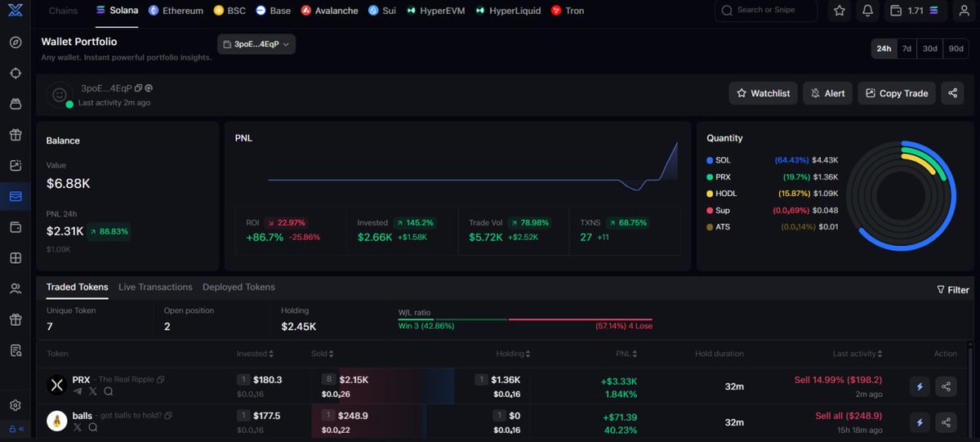Click the crosshair sniper icon in sidebar
This screenshot has height=442, width=980.
click(x=16, y=74)
